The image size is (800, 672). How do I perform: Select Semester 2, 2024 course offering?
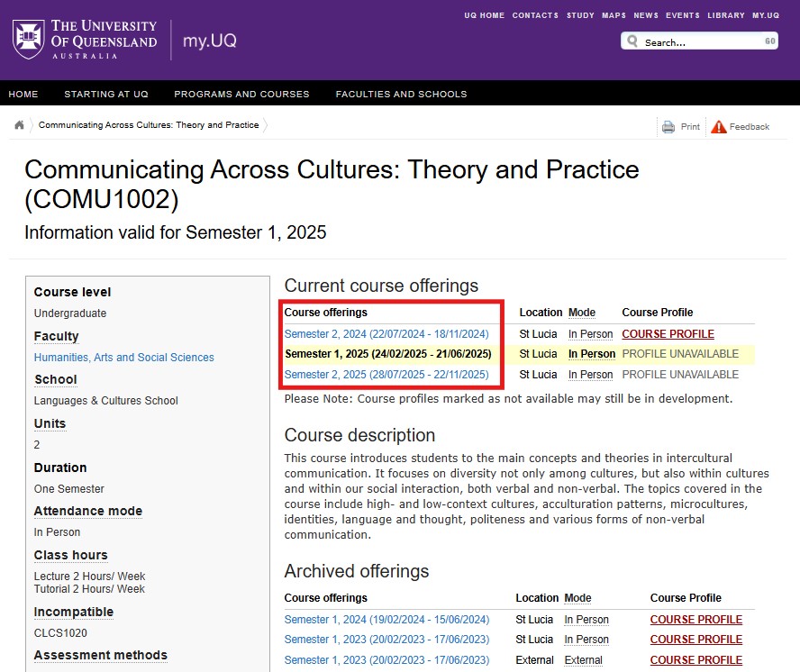click(x=386, y=333)
